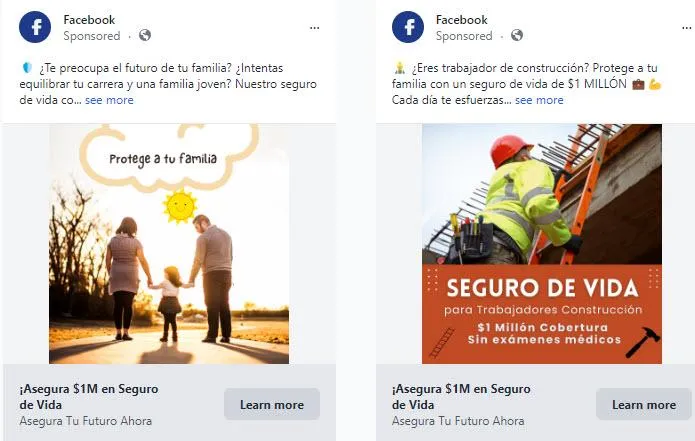The height and width of the screenshot is (441, 695).
Task: Open the Facebook page name on the construction ad
Action: point(461,20)
